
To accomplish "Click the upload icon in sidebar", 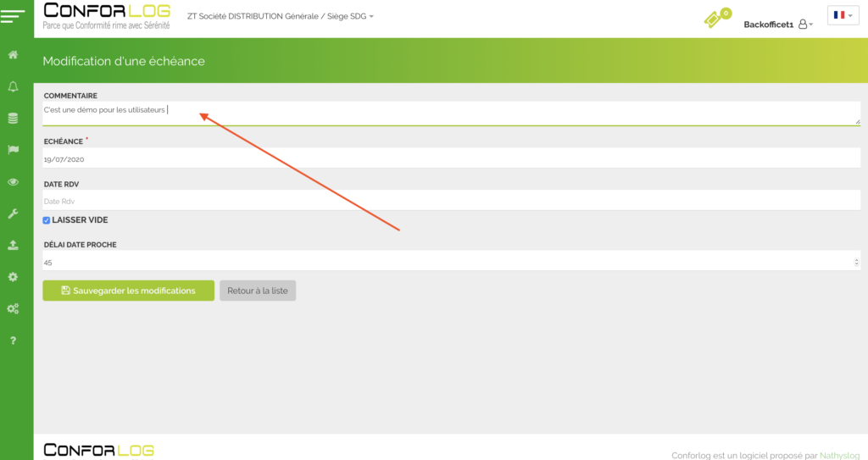I will pos(13,245).
